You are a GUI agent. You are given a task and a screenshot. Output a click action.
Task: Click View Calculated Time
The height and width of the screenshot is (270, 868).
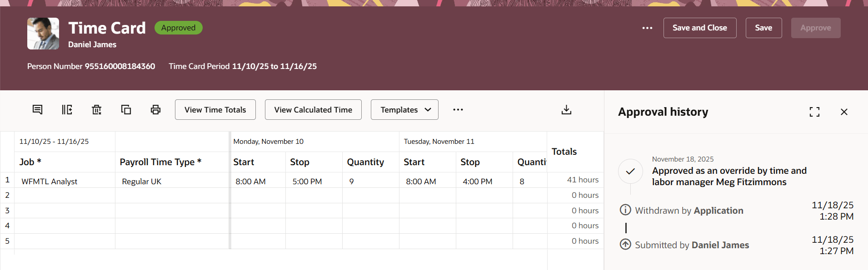(313, 109)
